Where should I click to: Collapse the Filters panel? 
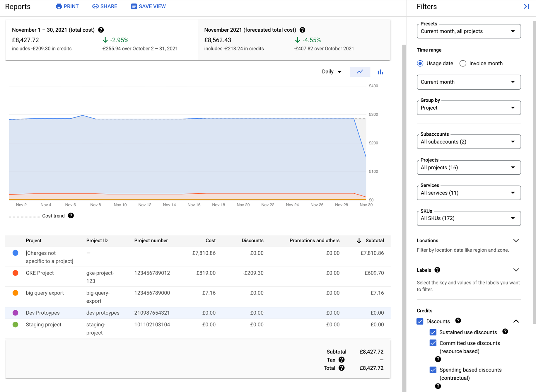[526, 6]
